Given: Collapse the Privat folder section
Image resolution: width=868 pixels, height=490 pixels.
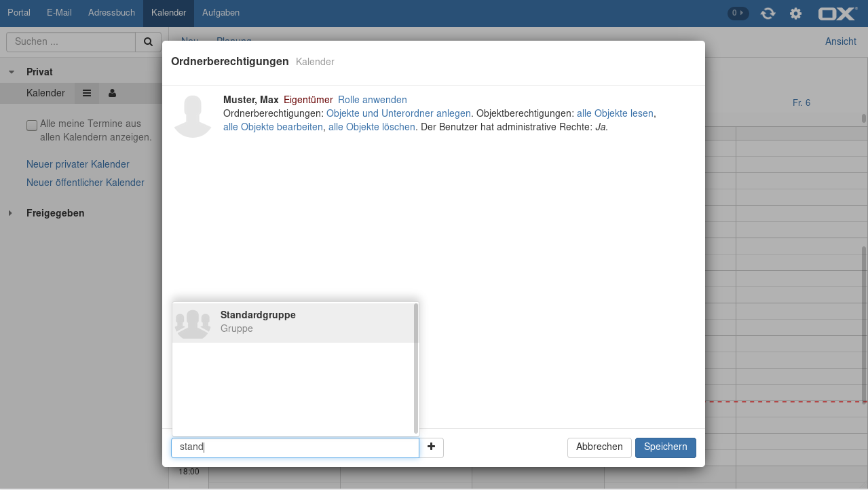Looking at the screenshot, I should click(x=12, y=72).
